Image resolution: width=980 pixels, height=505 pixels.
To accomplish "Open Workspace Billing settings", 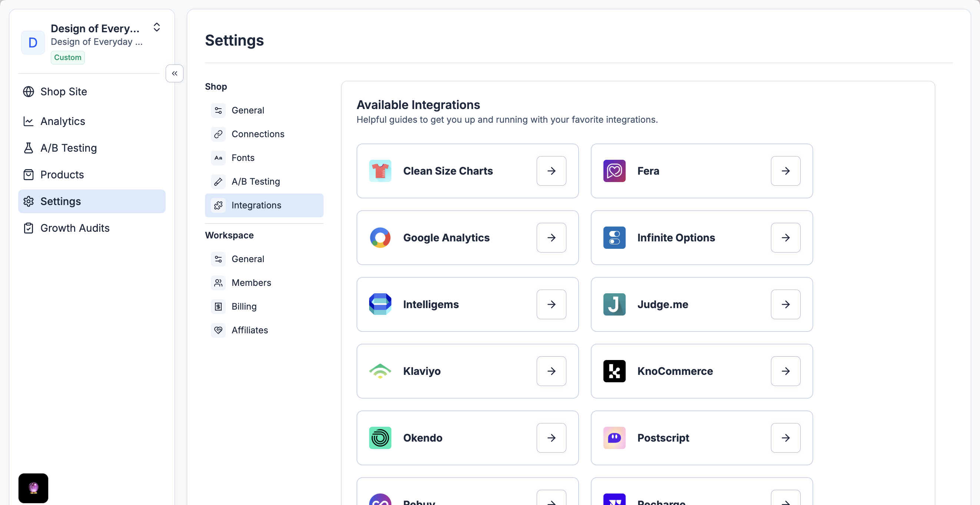I will (x=244, y=306).
